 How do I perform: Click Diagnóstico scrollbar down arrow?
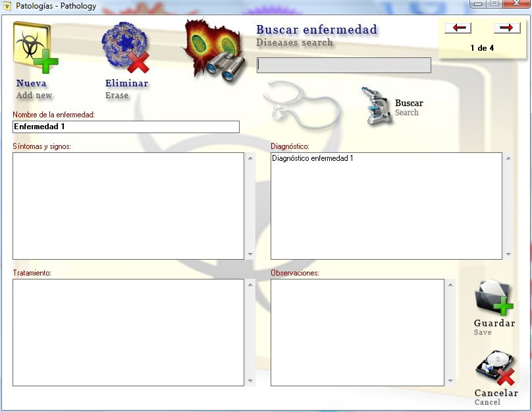(x=508, y=254)
